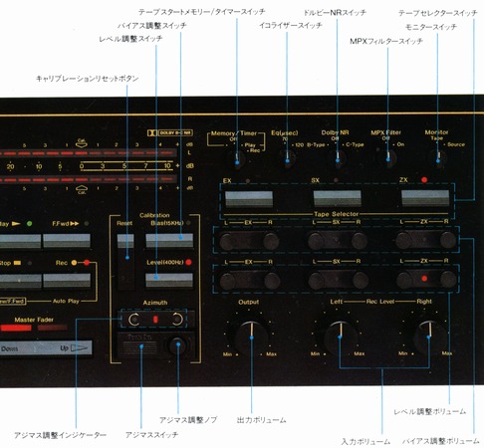The width and height of the screenshot is (484, 448).
Task: Click the green Play indicator LED
Action: [x=29, y=224]
